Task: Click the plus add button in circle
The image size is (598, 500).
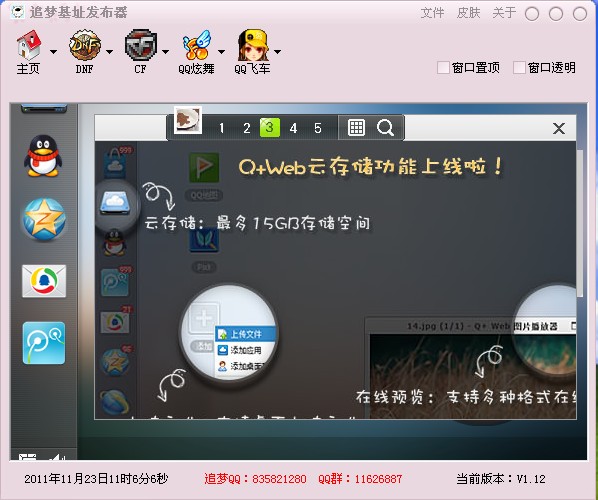Action: pyautogui.click(x=204, y=318)
